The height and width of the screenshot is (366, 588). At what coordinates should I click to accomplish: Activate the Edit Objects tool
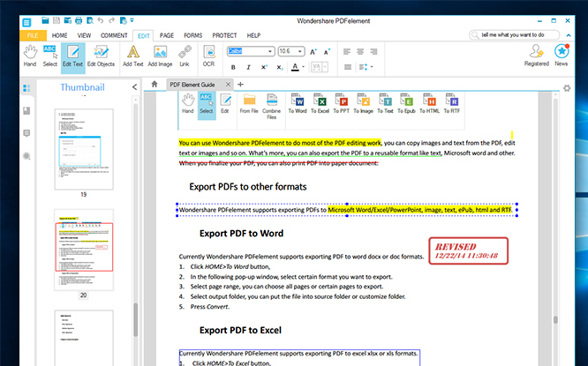coord(101,56)
